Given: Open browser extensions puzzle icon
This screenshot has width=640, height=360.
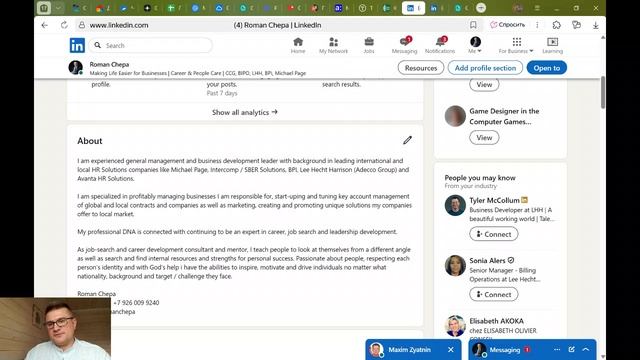Looking at the screenshot, I should [557, 25].
